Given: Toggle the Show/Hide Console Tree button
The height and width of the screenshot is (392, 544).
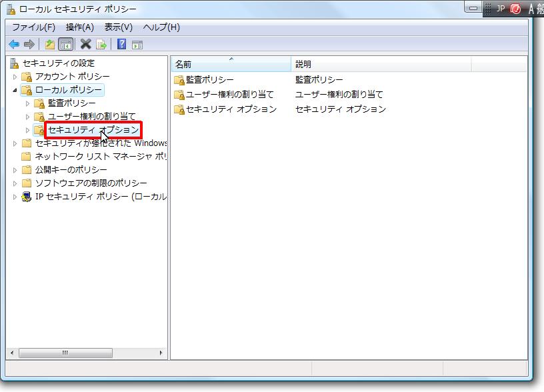Looking at the screenshot, I should (x=65, y=45).
